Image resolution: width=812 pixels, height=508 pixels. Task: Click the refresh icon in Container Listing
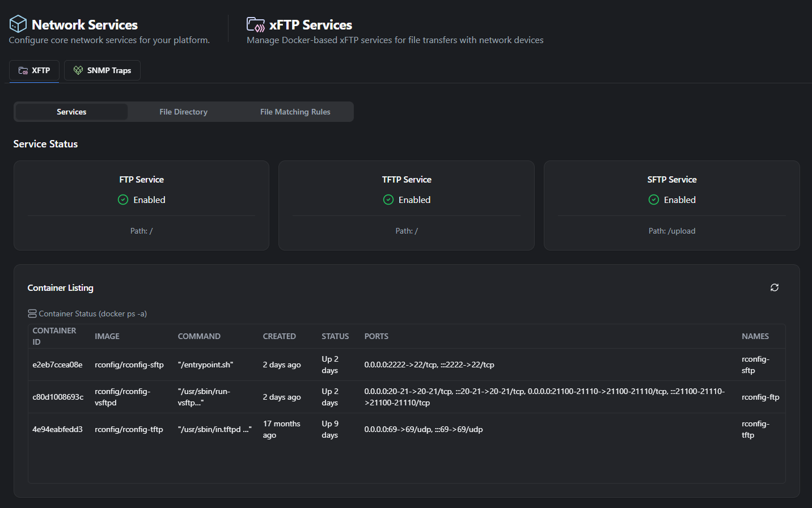click(x=774, y=287)
